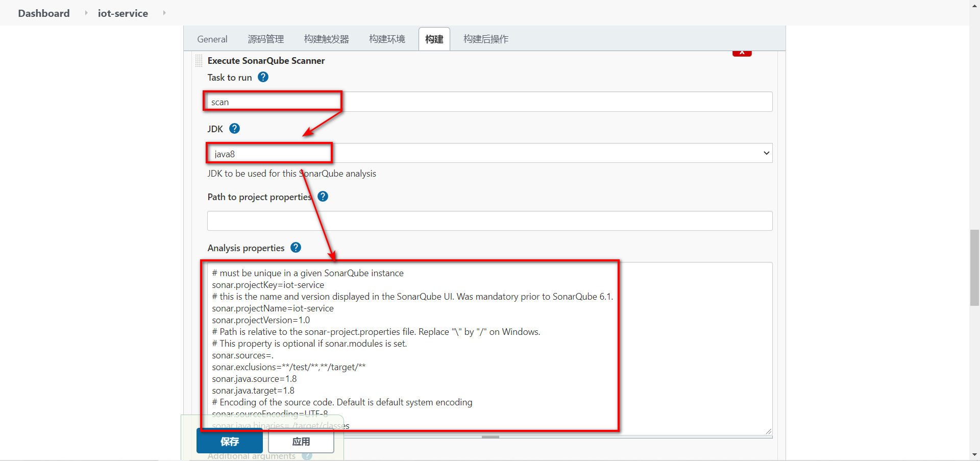Switch to the 构建触发器 tab
980x461 pixels.
pos(326,39)
